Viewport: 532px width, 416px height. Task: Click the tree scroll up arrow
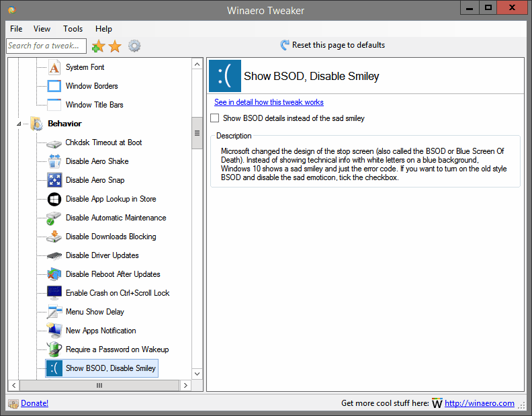click(197, 65)
